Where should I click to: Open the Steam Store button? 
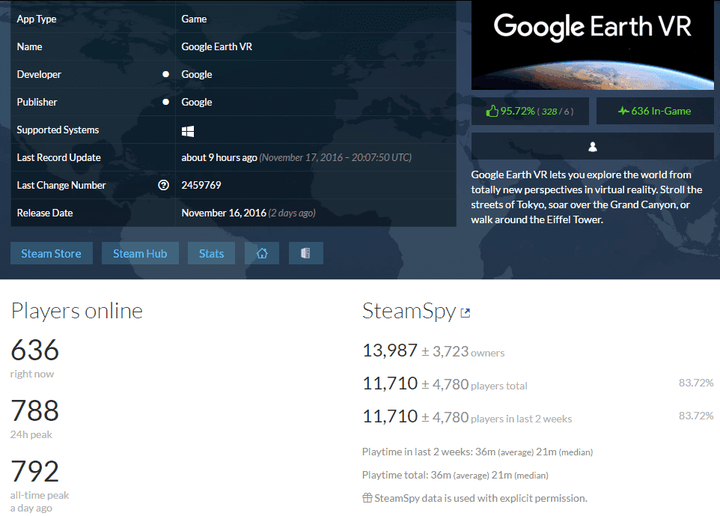point(51,253)
